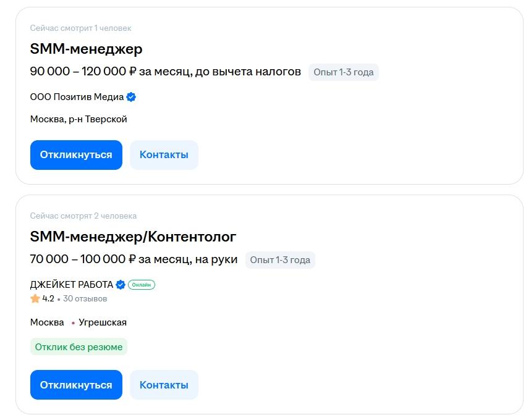Click Опыт 1-3 года badge in first card
This screenshot has height=420, width=531.
click(x=343, y=72)
